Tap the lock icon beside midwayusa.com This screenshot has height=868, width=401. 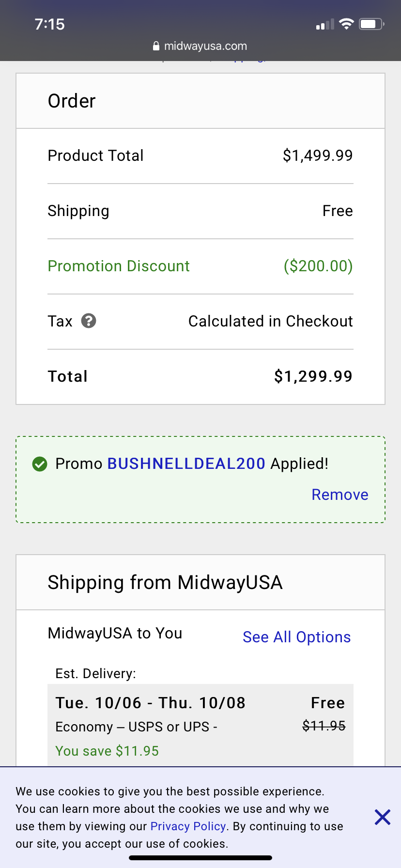coord(156,46)
